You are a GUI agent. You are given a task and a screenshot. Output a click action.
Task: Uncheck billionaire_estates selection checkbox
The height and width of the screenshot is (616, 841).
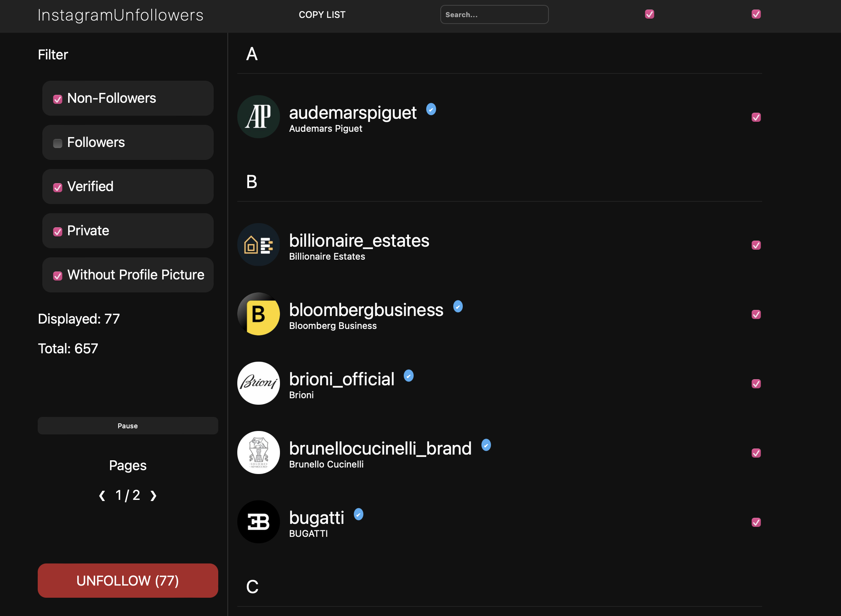coord(756,245)
